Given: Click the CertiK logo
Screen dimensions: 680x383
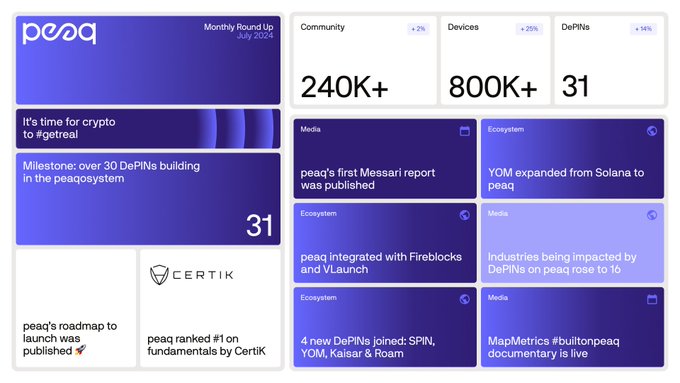Looking at the screenshot, I should (192, 275).
